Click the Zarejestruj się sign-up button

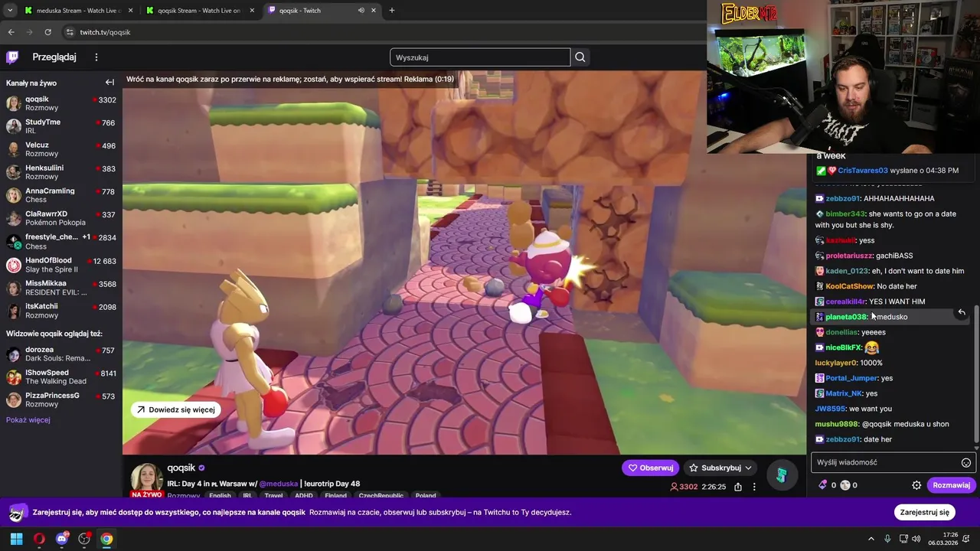tap(925, 512)
